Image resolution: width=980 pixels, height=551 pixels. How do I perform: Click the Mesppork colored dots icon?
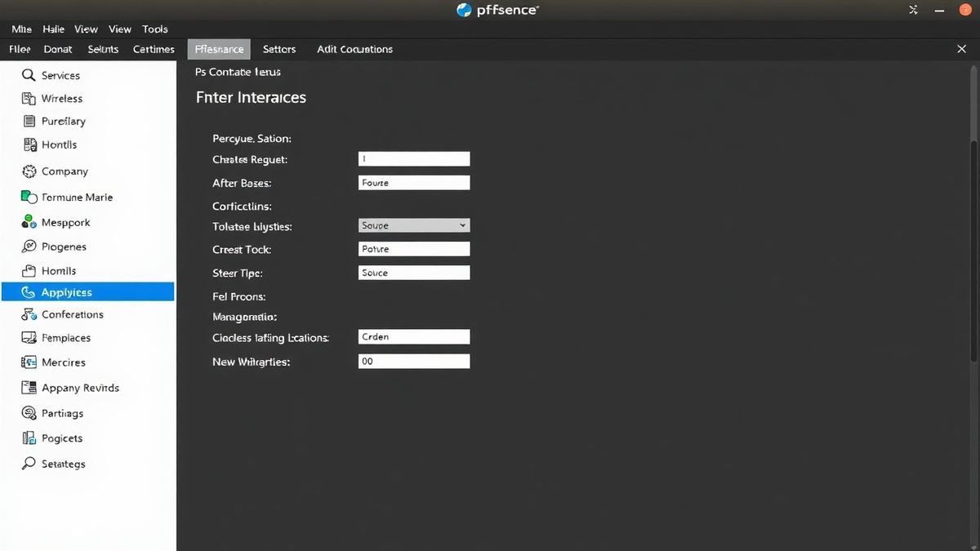pyautogui.click(x=29, y=222)
